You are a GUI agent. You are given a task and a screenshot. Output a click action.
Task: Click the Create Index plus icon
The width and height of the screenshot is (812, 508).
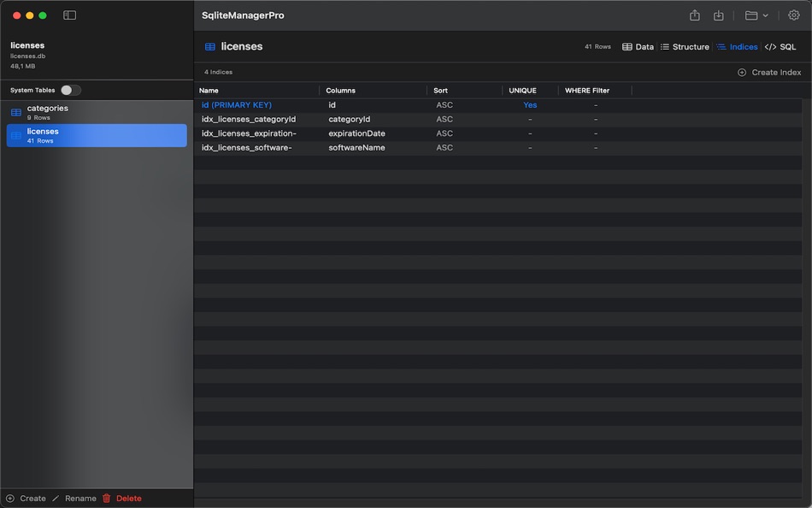[x=740, y=72]
